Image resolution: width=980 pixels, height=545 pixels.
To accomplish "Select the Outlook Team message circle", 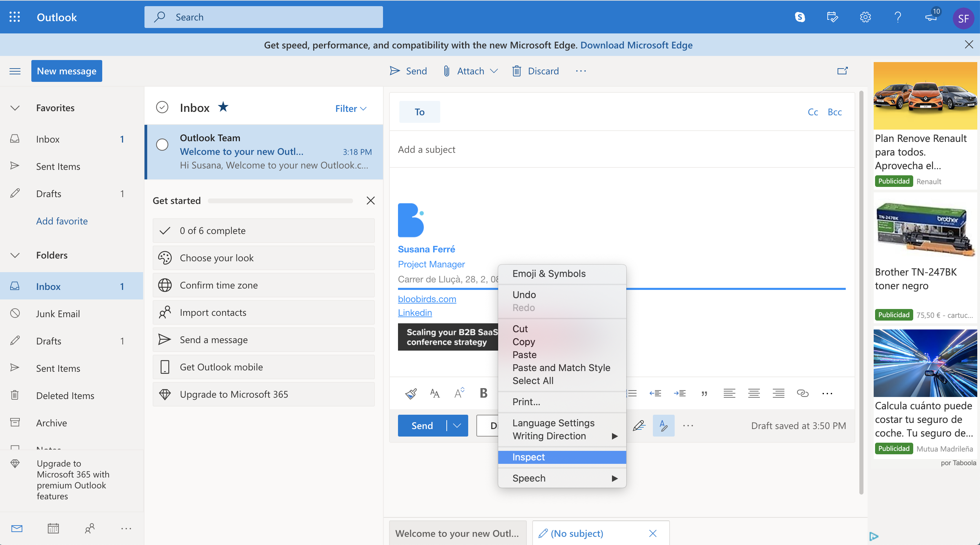I will click(162, 145).
